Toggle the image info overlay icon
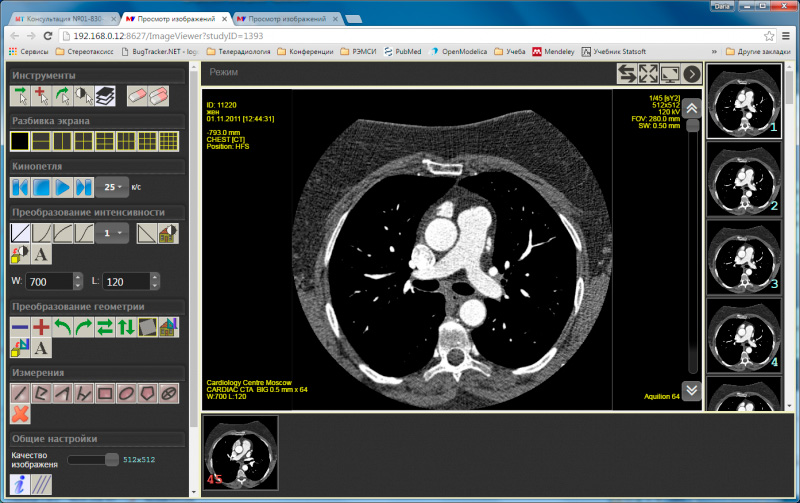 click(20, 484)
